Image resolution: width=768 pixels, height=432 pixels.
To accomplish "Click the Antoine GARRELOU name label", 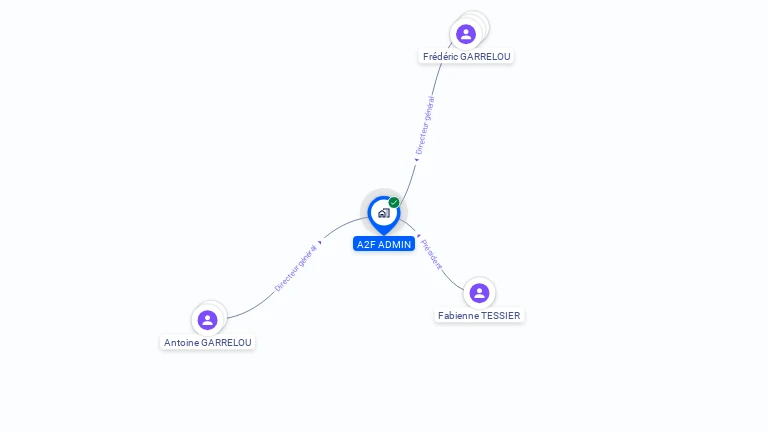I will pos(208,342).
